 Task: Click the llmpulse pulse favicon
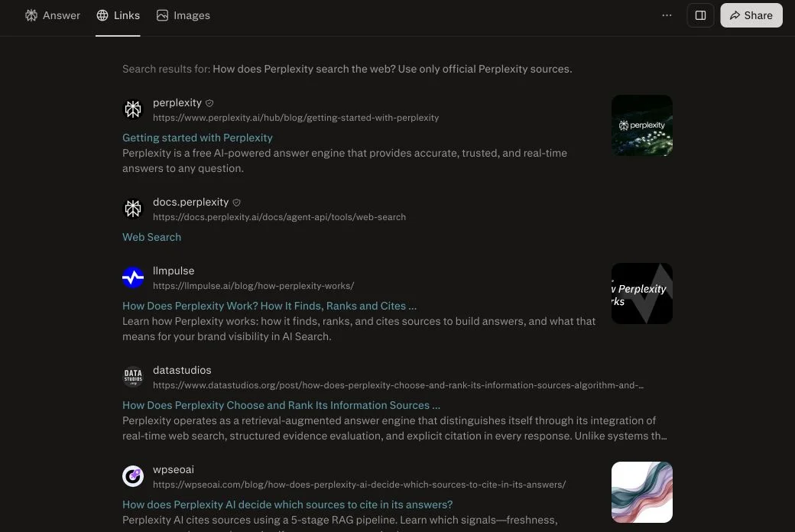click(x=133, y=277)
